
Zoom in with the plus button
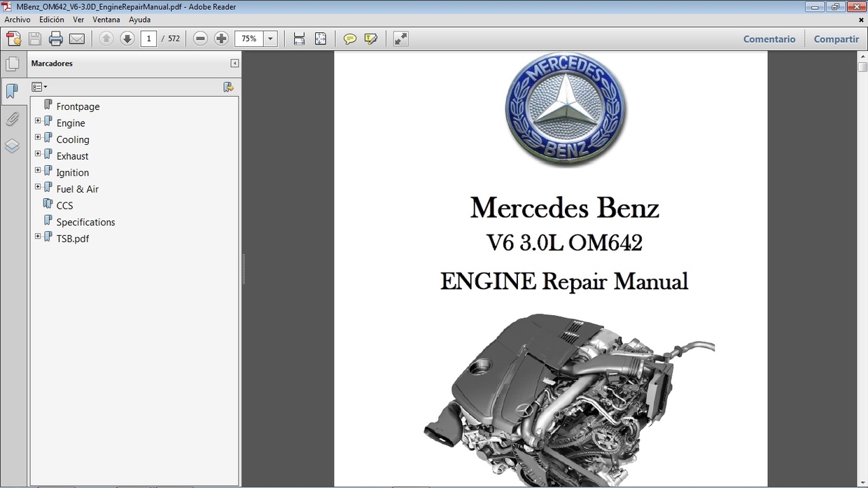tap(221, 39)
